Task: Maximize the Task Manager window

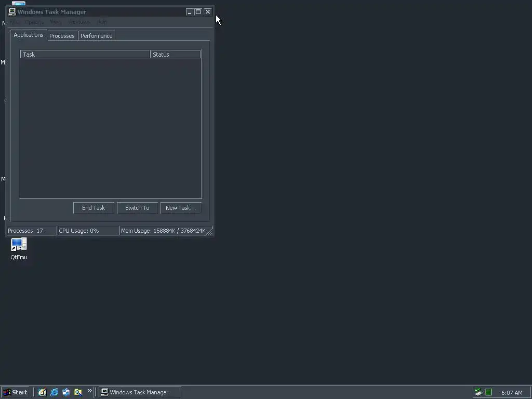Action: [x=198, y=12]
